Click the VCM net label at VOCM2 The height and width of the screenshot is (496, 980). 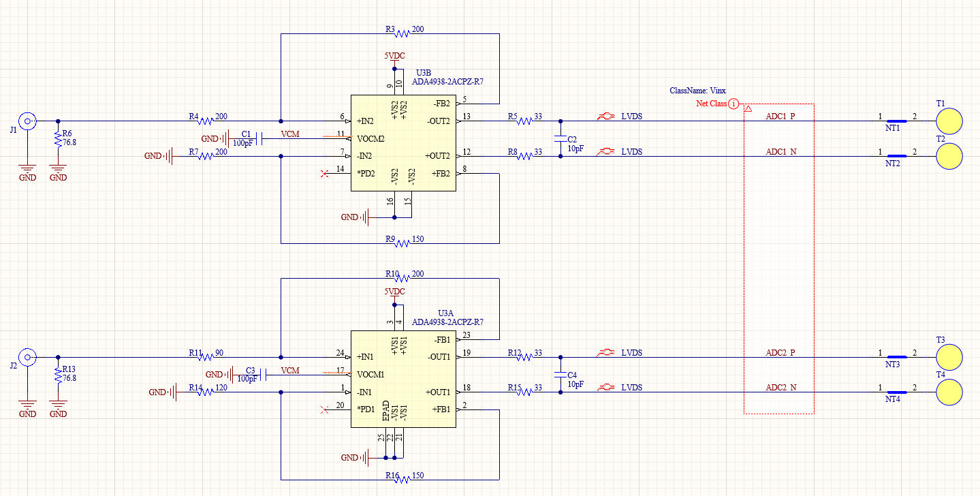pos(290,134)
